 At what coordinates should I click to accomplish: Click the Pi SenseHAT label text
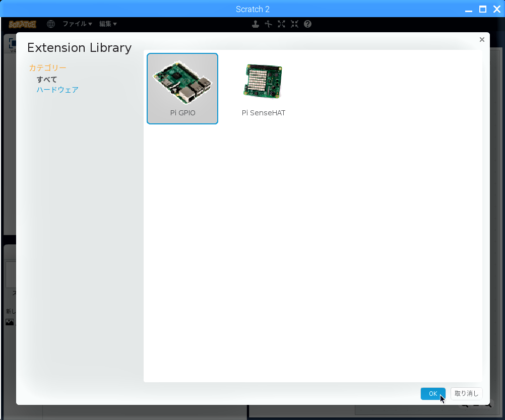[264, 113]
